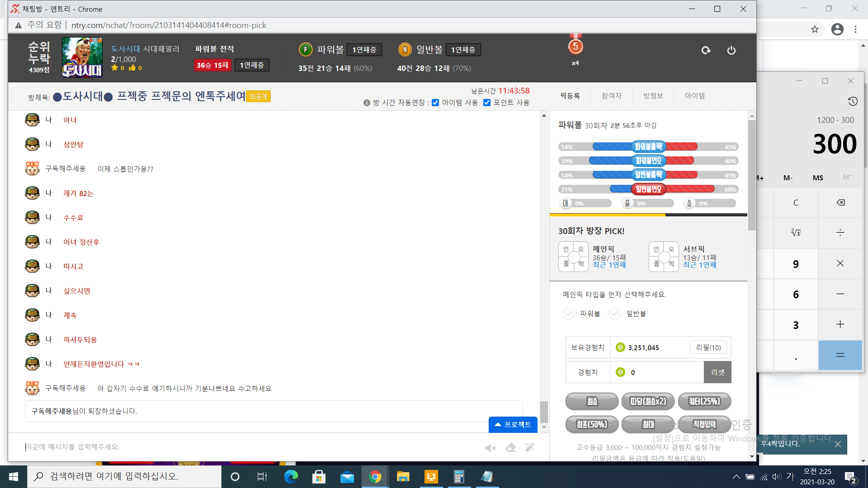The height and width of the screenshot is (488, 868).
Task: Toggle 아이템 사용 checkbox
Action: [x=435, y=103]
